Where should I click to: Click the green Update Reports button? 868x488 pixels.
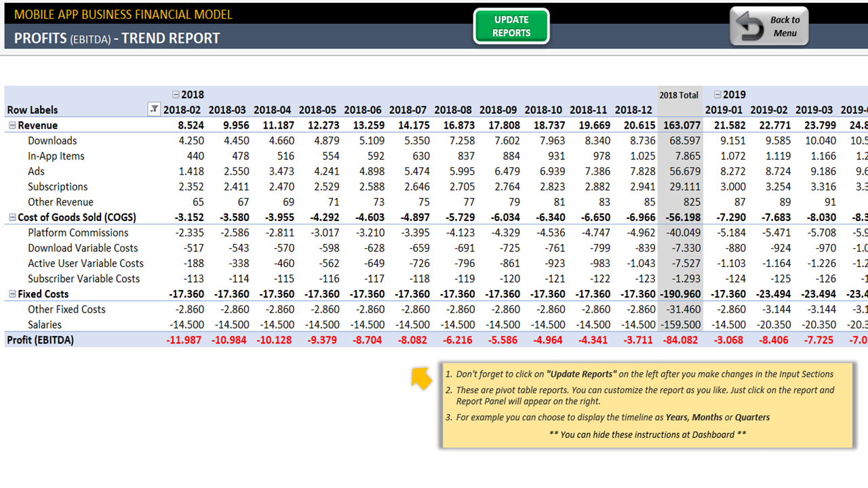(x=511, y=26)
